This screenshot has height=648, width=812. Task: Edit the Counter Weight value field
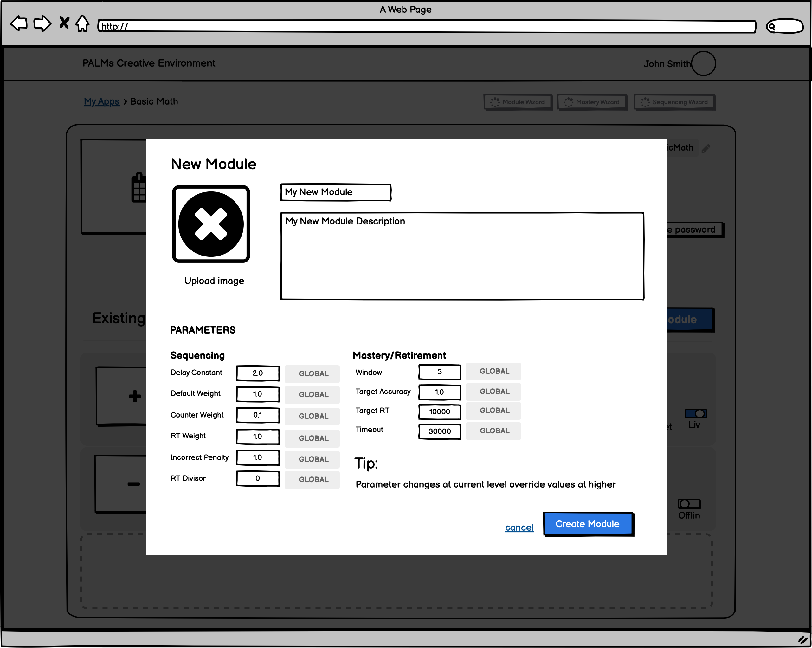coord(258,415)
